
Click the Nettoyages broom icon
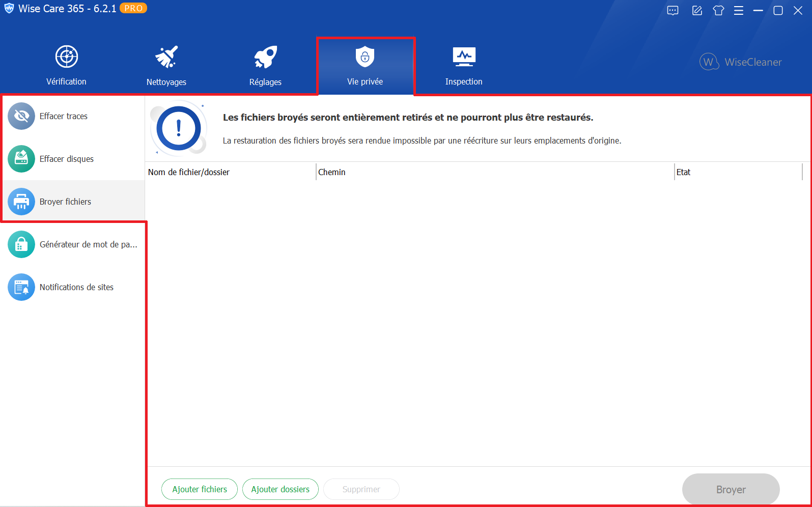(x=166, y=57)
